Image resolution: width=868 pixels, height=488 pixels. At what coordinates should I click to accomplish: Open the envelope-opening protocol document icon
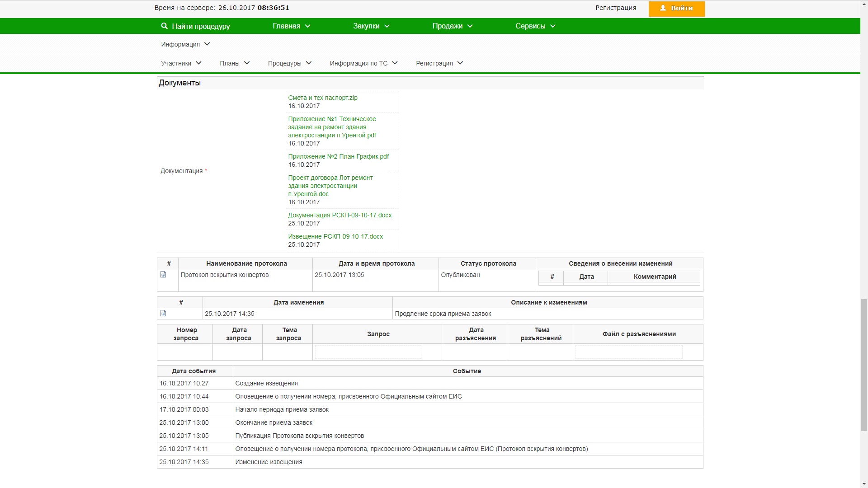(x=163, y=274)
